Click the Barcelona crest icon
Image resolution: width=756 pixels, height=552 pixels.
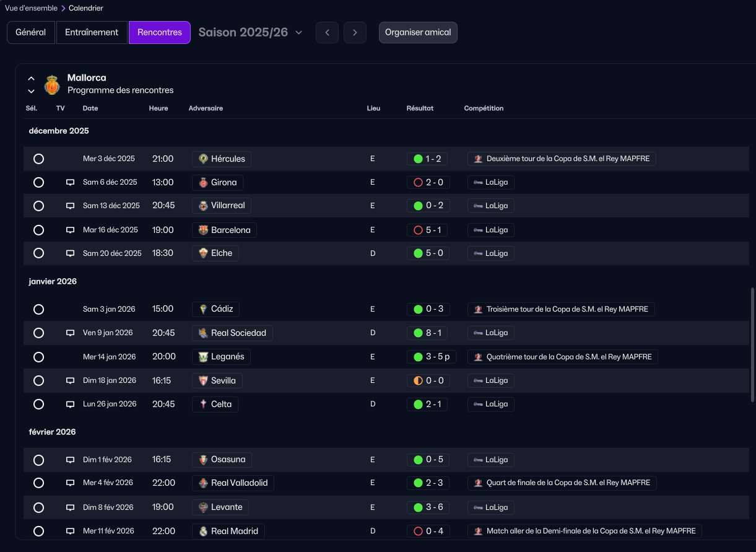tap(203, 230)
